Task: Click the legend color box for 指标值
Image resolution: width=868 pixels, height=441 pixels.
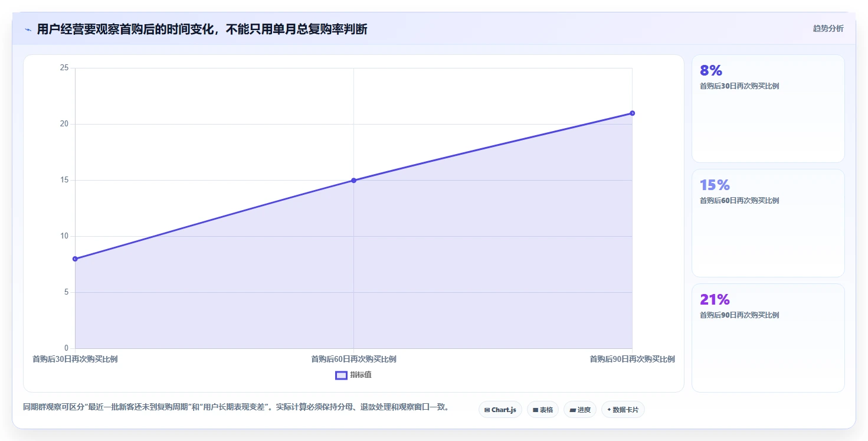Action: point(341,375)
